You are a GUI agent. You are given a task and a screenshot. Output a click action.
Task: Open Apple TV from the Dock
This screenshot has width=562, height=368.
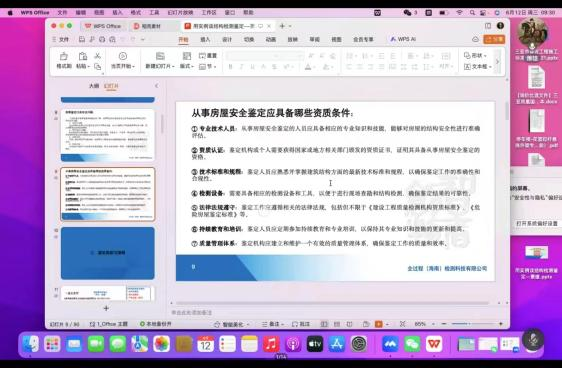point(315,344)
